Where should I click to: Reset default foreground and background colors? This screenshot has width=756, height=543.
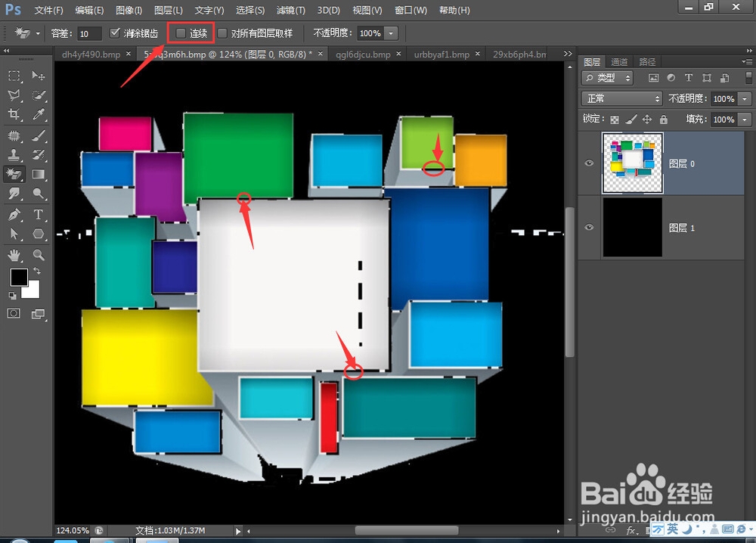coord(12,295)
